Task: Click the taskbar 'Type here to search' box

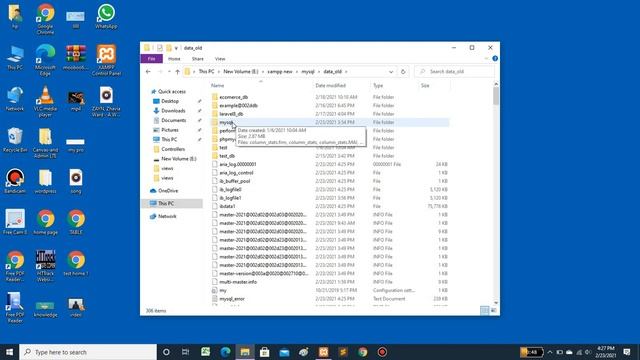Action: coord(88,352)
